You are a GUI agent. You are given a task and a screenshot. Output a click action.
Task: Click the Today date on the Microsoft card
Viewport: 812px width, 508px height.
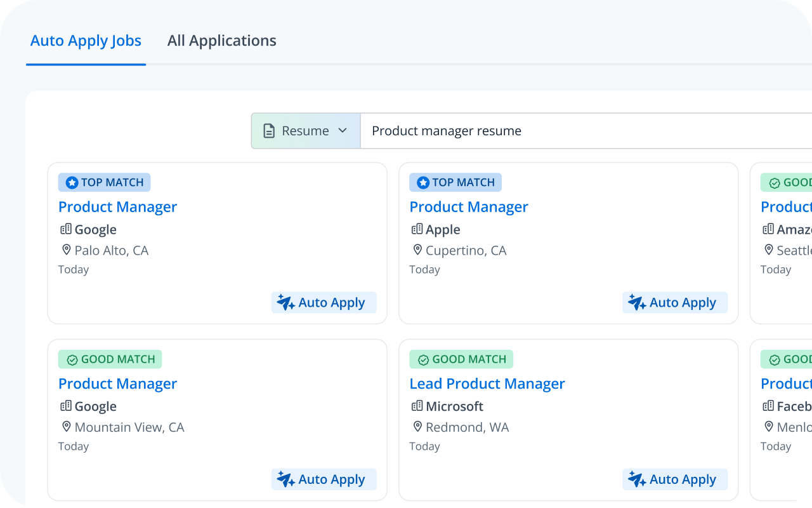tap(425, 446)
